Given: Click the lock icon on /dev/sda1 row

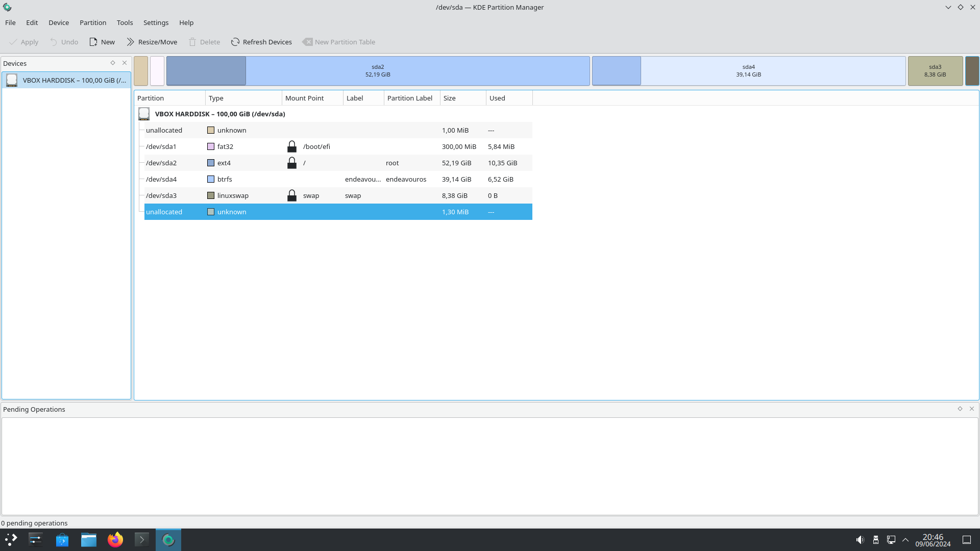Looking at the screenshot, I should coord(291,146).
